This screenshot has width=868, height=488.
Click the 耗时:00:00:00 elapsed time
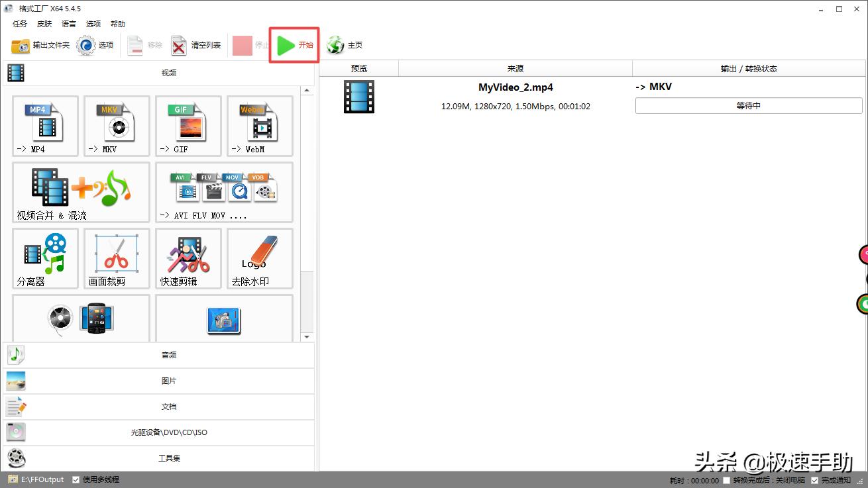[x=694, y=480]
